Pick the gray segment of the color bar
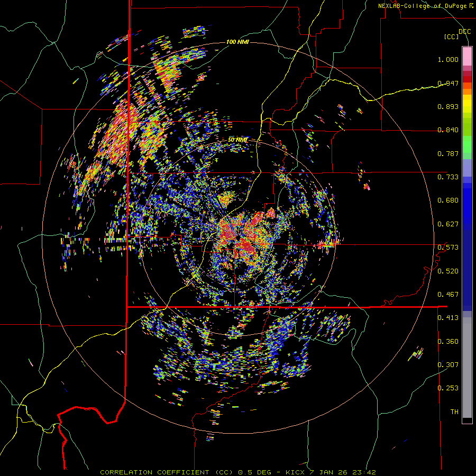Screen dimensions: 476x476 pyautogui.click(x=467, y=368)
